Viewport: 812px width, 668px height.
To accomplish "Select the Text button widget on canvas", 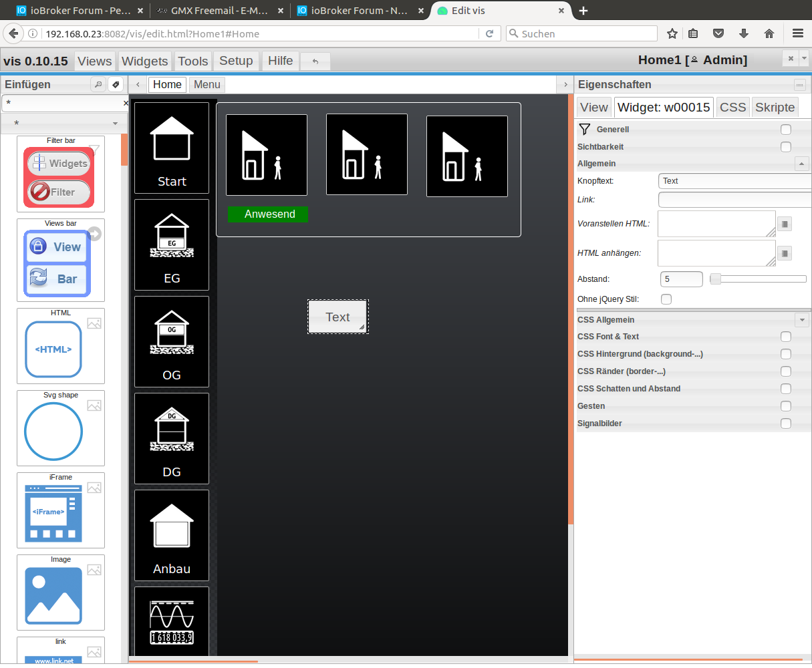I will pyautogui.click(x=337, y=317).
